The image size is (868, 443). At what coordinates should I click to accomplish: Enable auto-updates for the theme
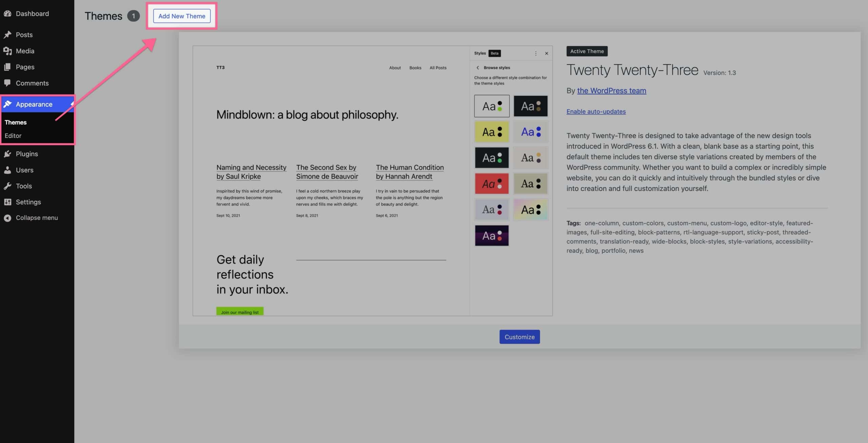coord(596,111)
